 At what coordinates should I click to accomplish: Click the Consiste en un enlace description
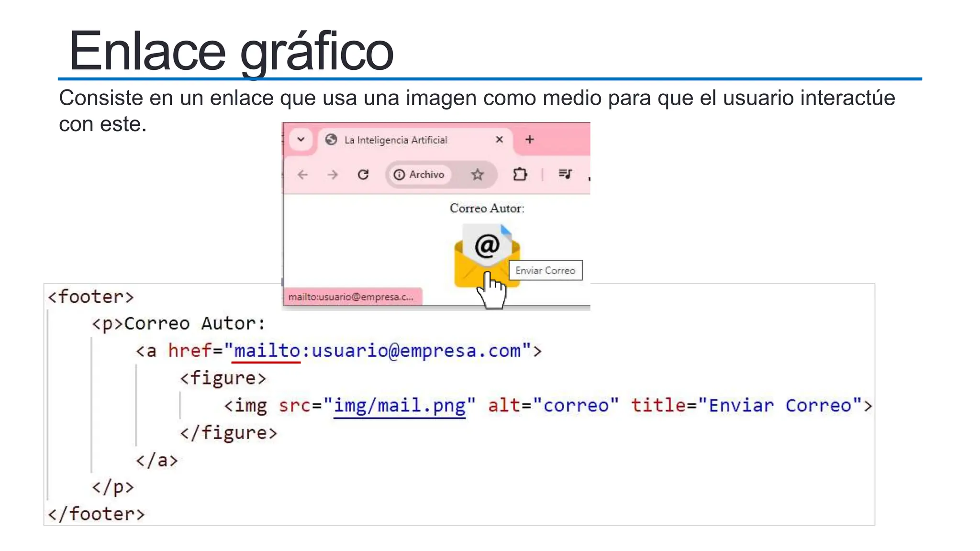pyautogui.click(x=477, y=111)
